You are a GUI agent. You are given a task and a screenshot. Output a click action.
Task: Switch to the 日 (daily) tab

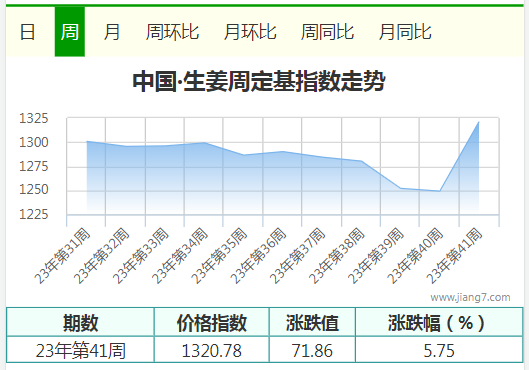(x=27, y=32)
